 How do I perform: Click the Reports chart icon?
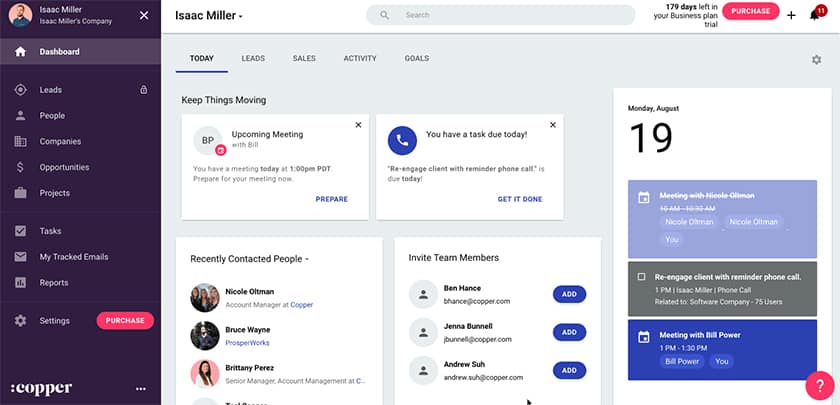tap(20, 282)
